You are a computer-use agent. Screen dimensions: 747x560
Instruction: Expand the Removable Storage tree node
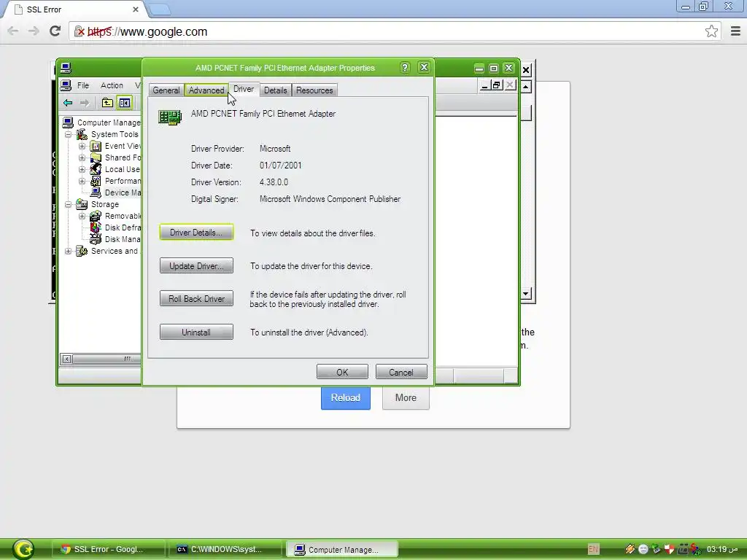coord(82,216)
